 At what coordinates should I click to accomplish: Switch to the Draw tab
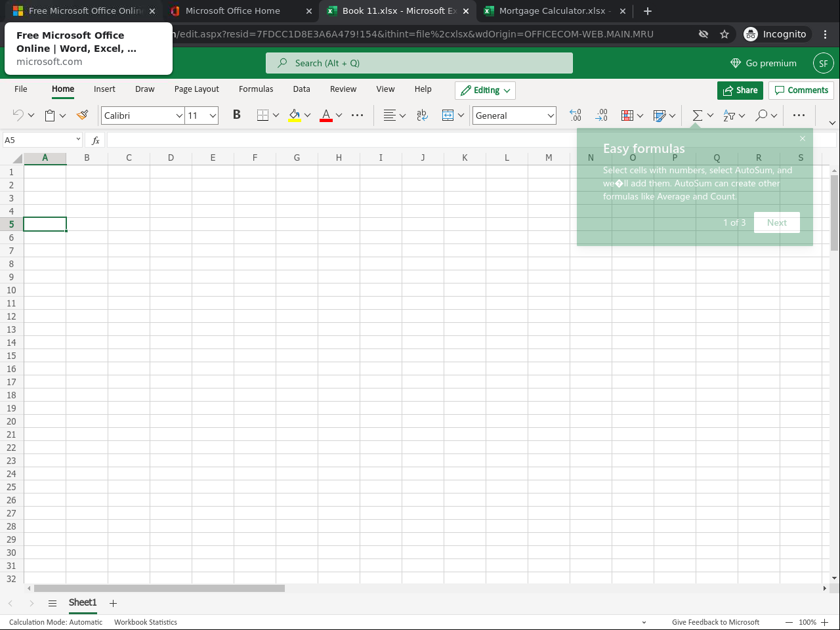(x=145, y=89)
